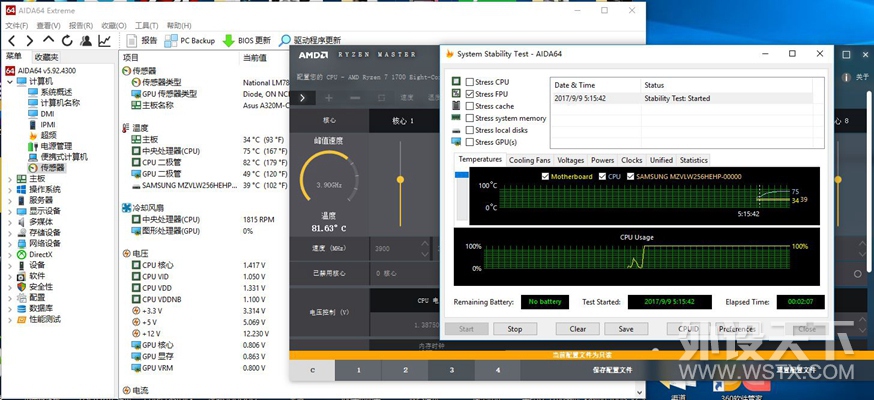Switch to the 菜单 tab

click(x=14, y=56)
